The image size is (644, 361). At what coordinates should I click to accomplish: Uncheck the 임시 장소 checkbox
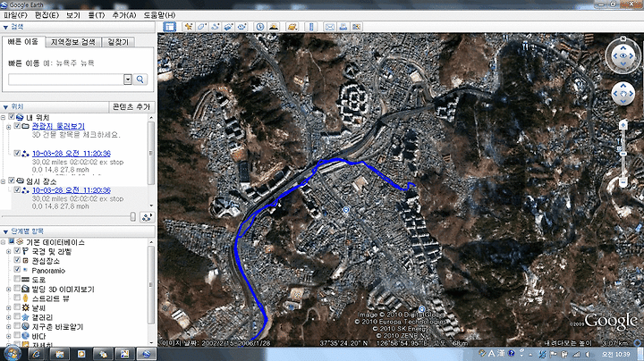12,180
